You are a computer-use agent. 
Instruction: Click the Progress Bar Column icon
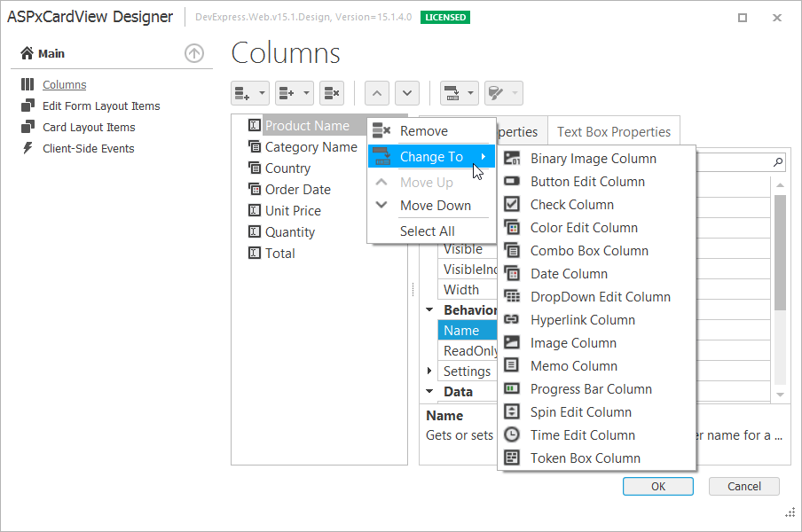click(x=512, y=388)
